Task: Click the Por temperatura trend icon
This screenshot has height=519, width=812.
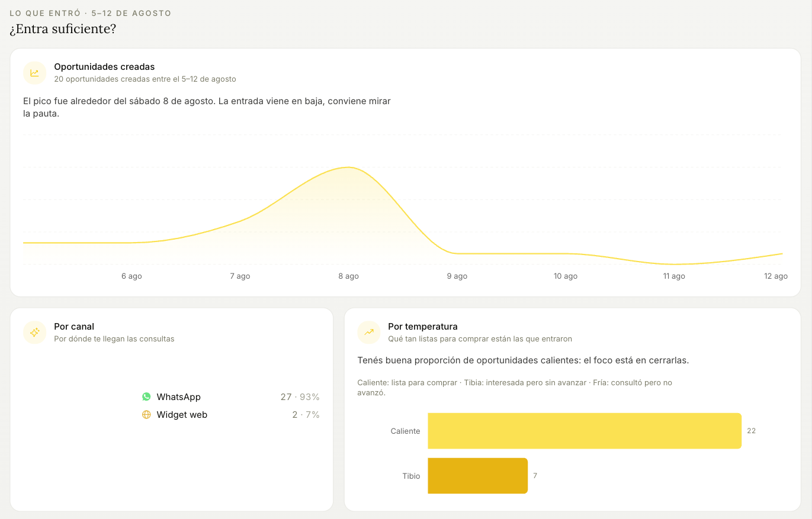Action: click(x=369, y=333)
